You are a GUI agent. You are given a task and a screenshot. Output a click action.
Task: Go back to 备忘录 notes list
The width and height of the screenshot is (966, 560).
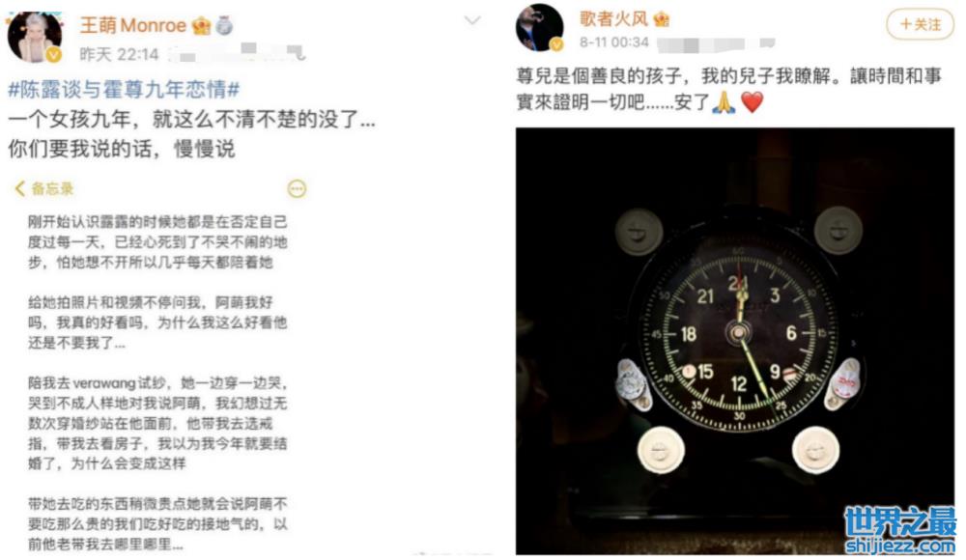pyautogui.click(x=43, y=188)
